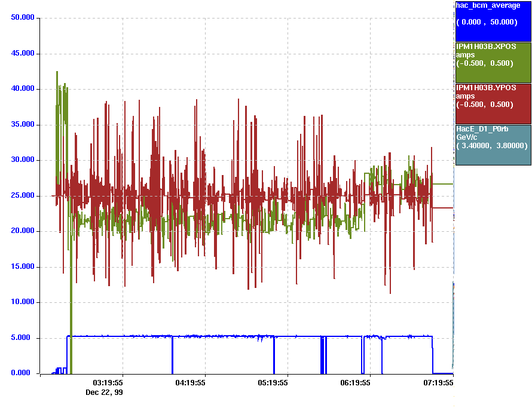Click the 03:19:55 time axis label
This screenshot has width=532, height=414.
108,383
